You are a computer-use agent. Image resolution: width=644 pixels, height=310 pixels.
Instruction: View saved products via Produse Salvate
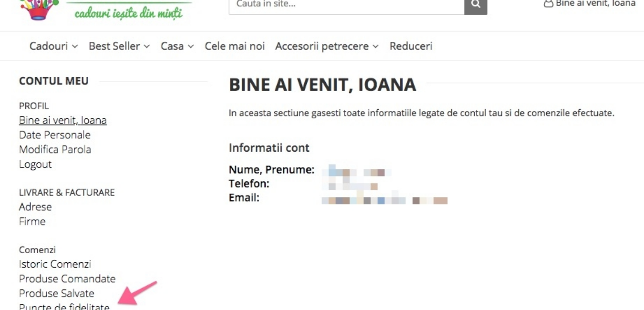coord(57,293)
